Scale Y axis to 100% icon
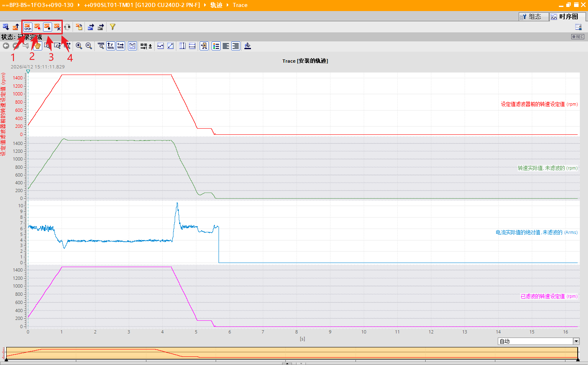This screenshot has height=365, width=588. (x=110, y=46)
